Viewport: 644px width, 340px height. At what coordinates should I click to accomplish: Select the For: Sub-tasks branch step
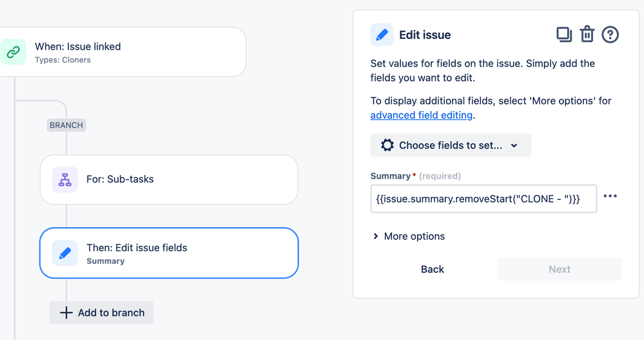click(x=169, y=179)
